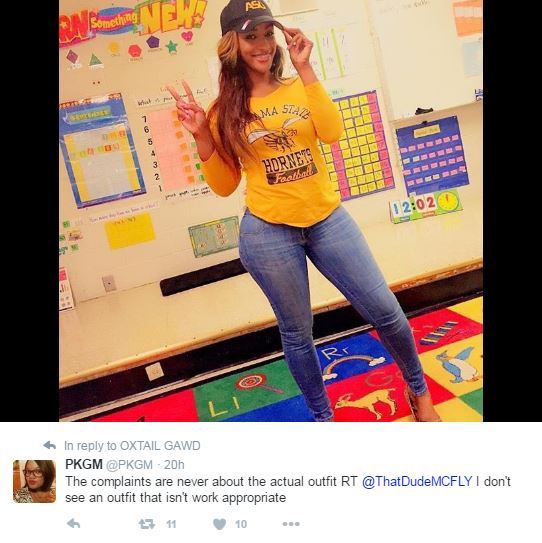Screen dimensions: 542x543
Task: Open the @ThatDudeMCFLY mention
Action: click(x=417, y=481)
